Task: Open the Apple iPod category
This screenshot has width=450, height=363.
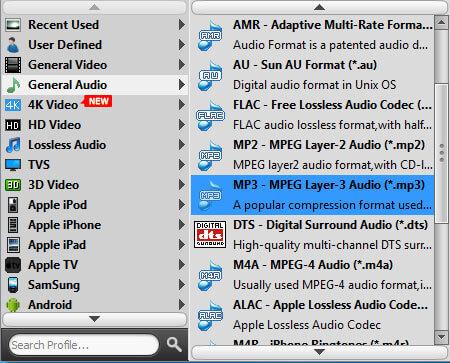Action: [x=95, y=205]
